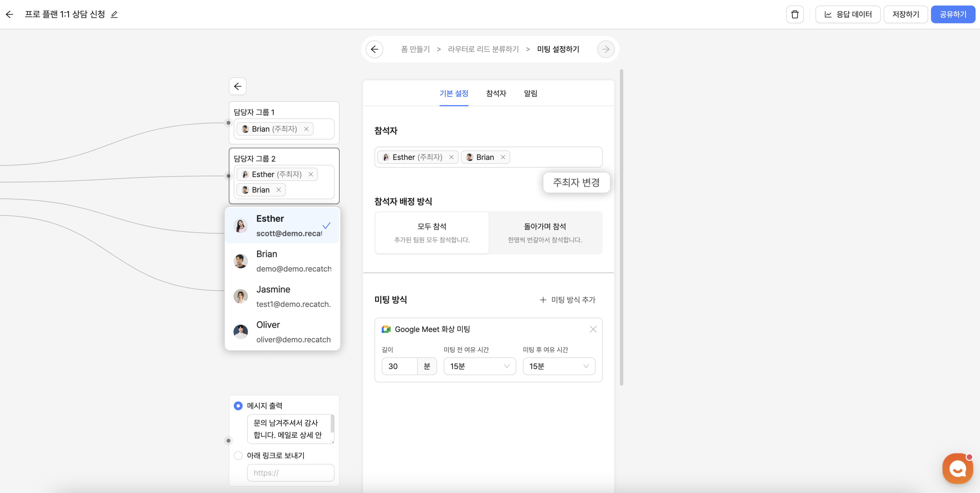The image size is (980, 493).
Task: Click the pencil edit icon next to form title
Action: point(114,14)
